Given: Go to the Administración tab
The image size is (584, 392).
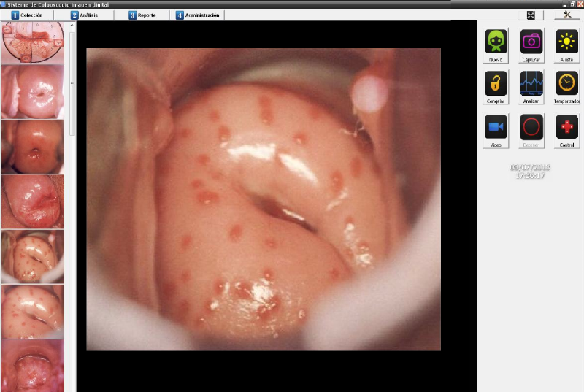Looking at the screenshot, I should [197, 15].
